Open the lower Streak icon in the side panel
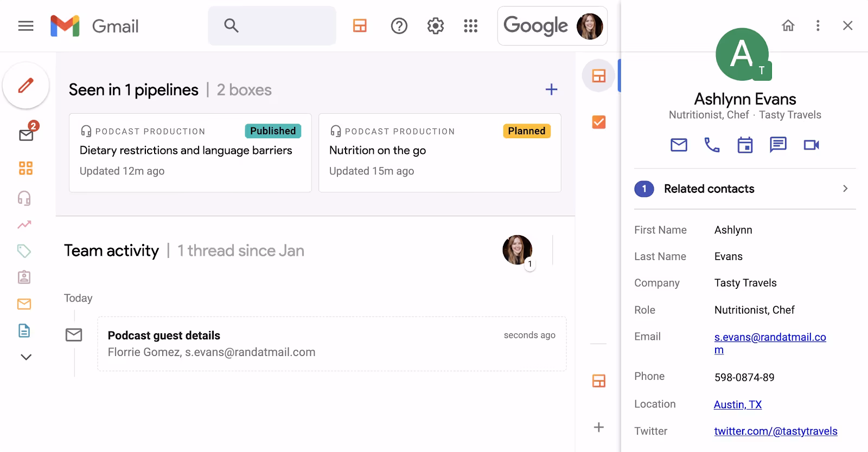Screen dimensions: 868x452 point(599,381)
